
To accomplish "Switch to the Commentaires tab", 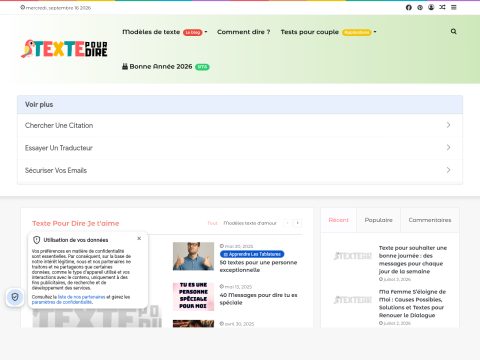I will pos(430,220).
